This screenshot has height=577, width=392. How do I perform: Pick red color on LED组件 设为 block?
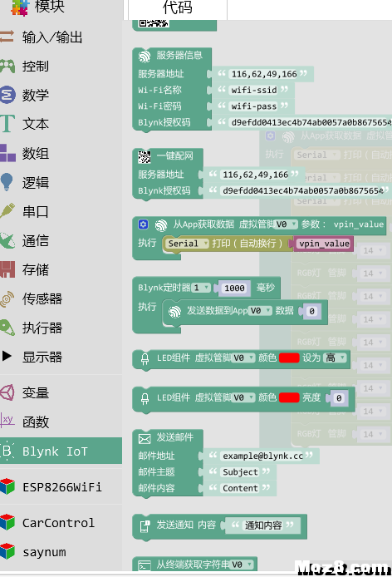click(289, 358)
